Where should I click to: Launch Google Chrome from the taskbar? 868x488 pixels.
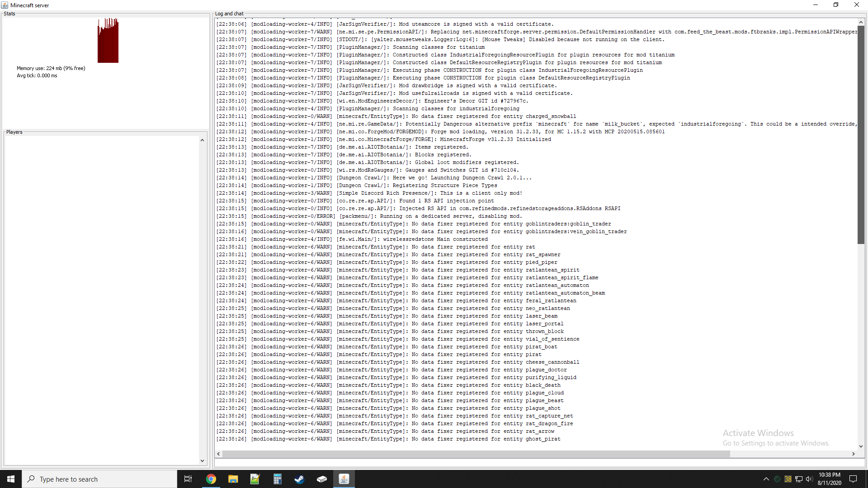click(x=211, y=479)
